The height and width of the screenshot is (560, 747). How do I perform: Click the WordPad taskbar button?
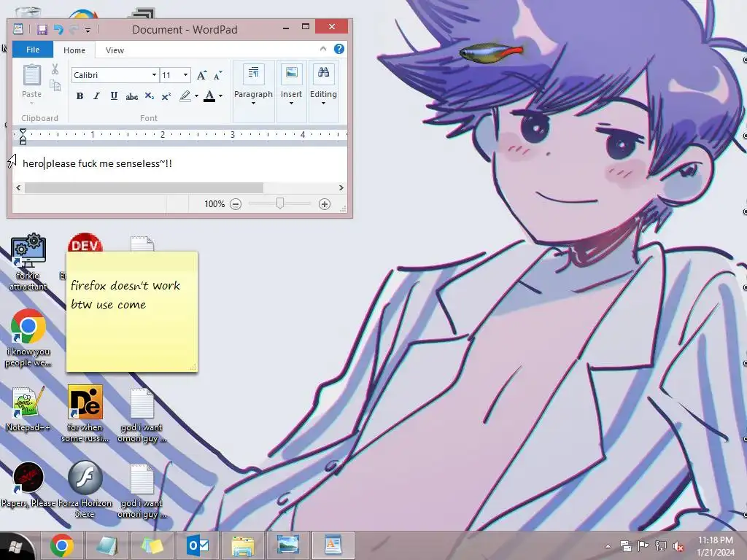pyautogui.click(x=333, y=545)
